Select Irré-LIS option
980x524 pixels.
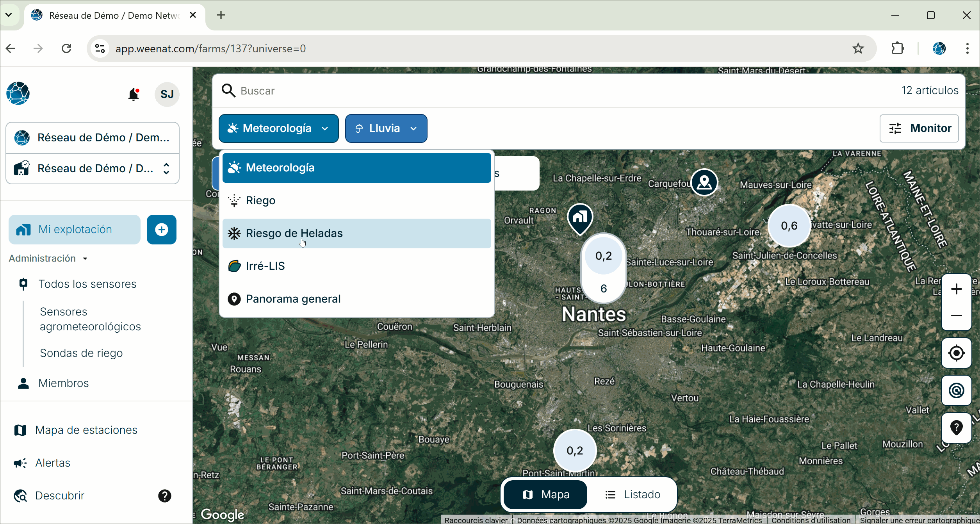(x=356, y=266)
